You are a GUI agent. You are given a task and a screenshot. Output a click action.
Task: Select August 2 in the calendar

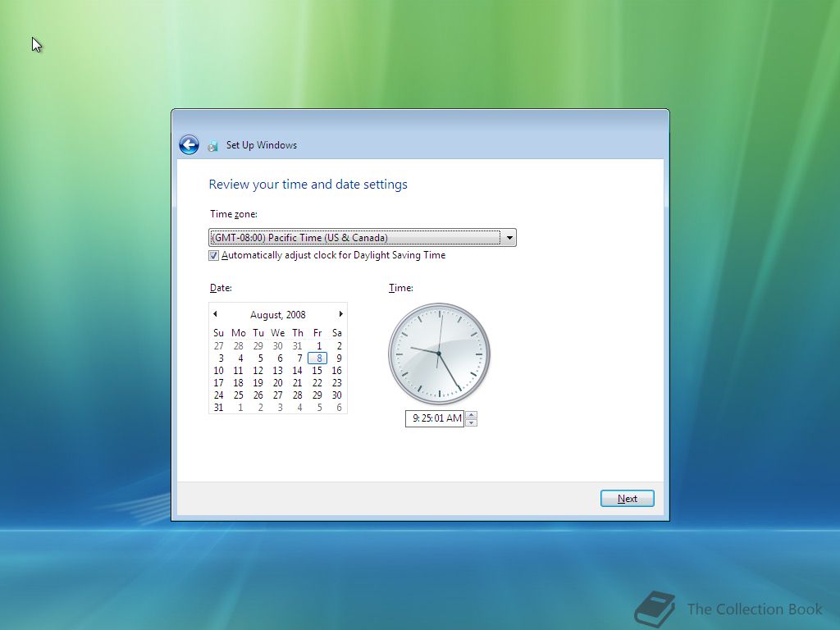click(x=339, y=346)
